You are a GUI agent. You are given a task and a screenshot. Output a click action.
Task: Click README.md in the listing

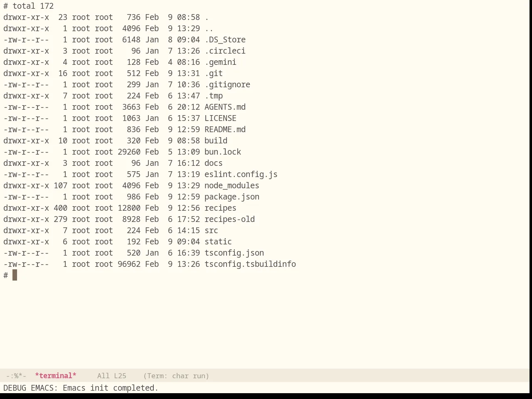pos(225,129)
